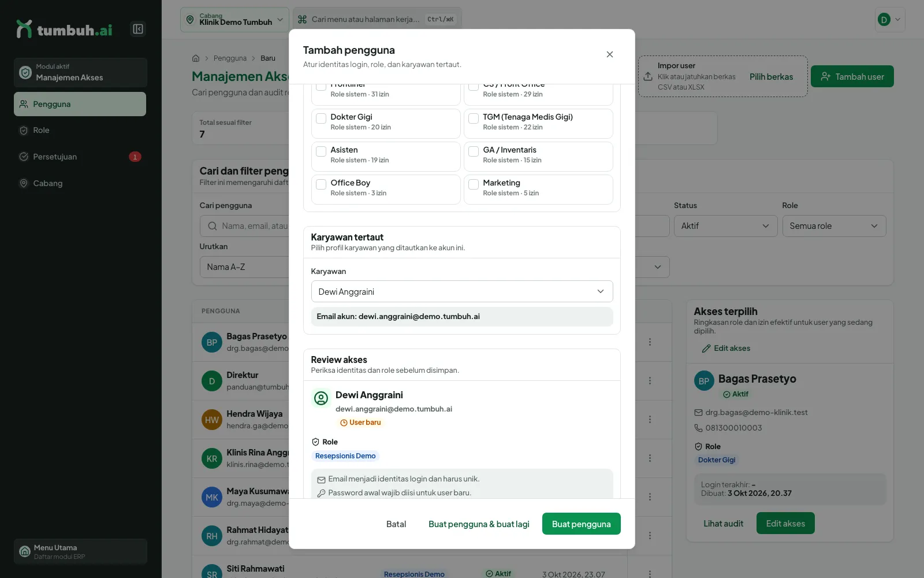Viewport: 924px width, 578px height.
Task: Click Buat pengguna & buat lagi
Action: 479,524
